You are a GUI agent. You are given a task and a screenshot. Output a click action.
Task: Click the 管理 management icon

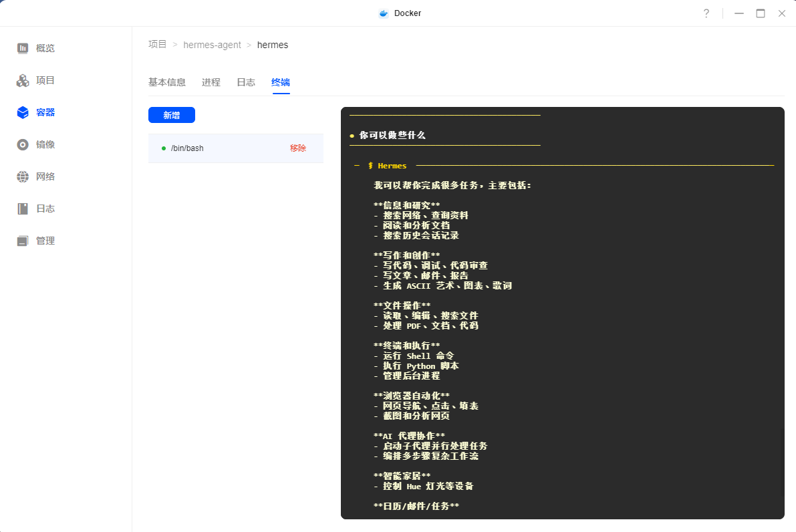tap(22, 241)
